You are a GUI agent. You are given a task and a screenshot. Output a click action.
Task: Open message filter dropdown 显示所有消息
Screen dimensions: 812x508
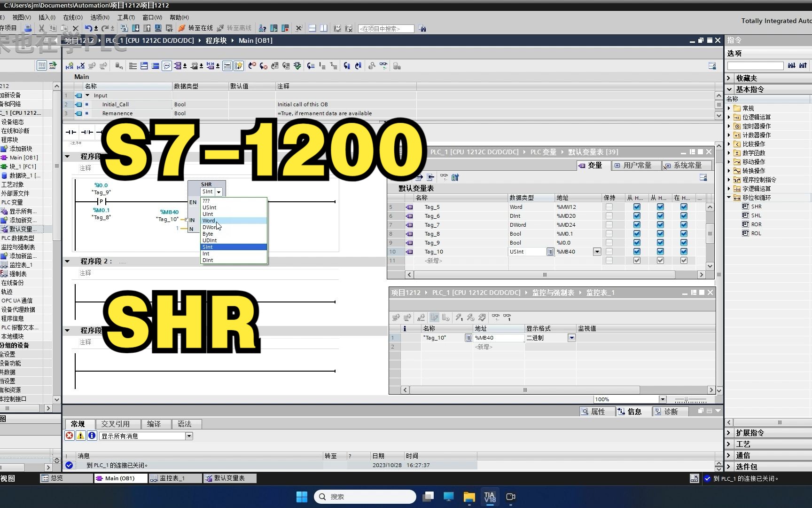pos(189,436)
